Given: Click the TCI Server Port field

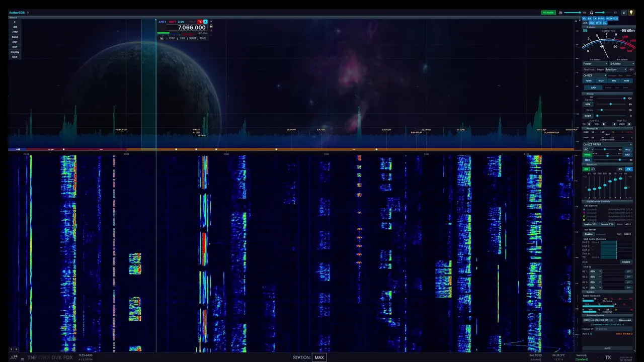Looking at the screenshot, I should point(627,234).
